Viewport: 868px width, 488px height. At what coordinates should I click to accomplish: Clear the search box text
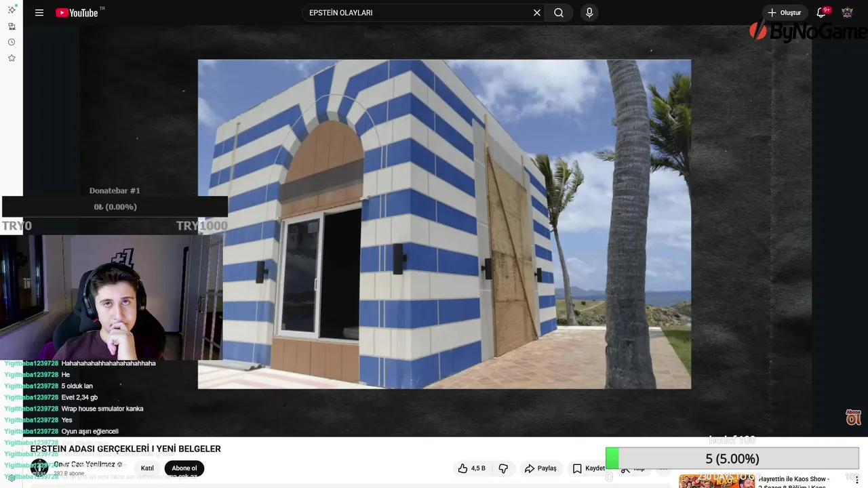(x=537, y=13)
